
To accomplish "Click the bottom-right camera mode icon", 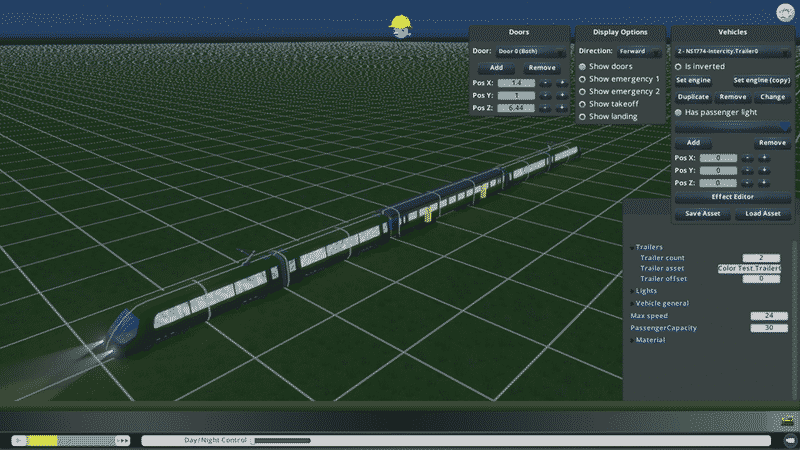I will coord(788,439).
